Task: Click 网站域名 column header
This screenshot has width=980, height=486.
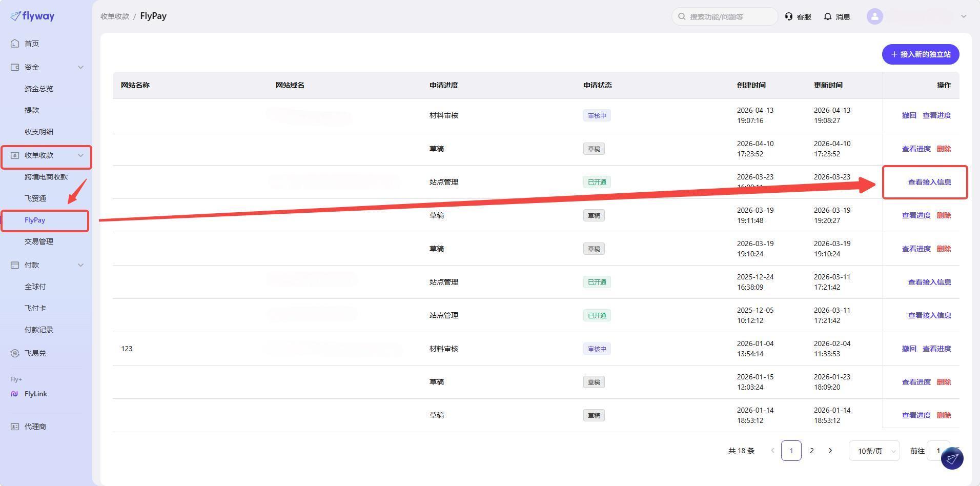Action: 290,85
